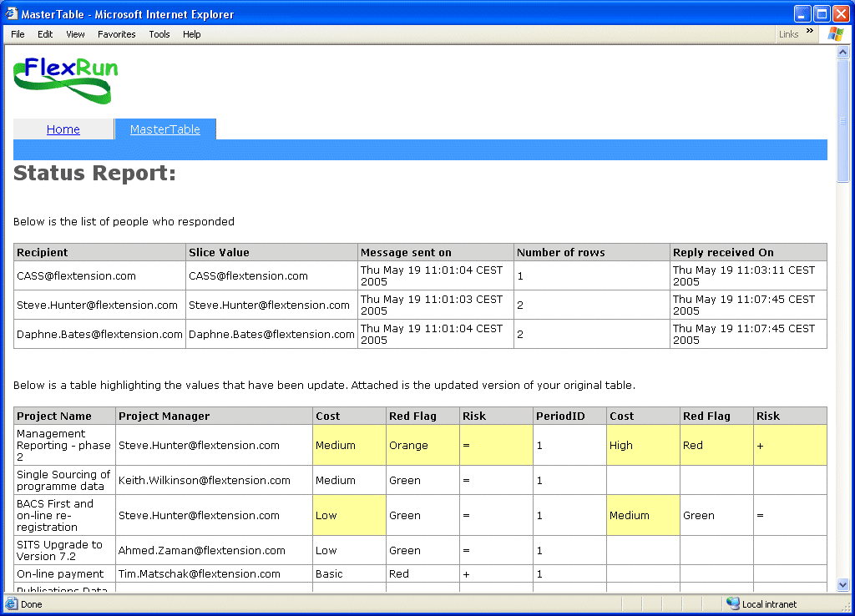Click reply time 11:03:11 CEST cell
The image size is (855, 616).
(748, 275)
